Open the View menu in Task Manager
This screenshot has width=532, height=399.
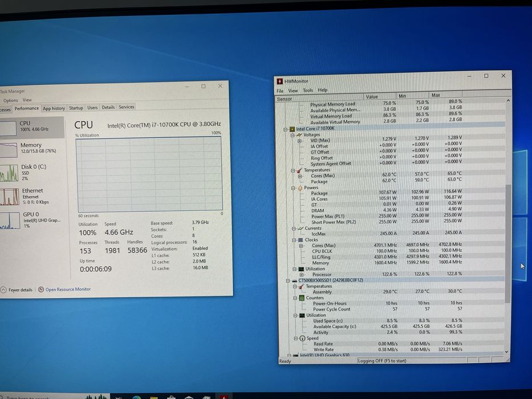pyautogui.click(x=27, y=100)
